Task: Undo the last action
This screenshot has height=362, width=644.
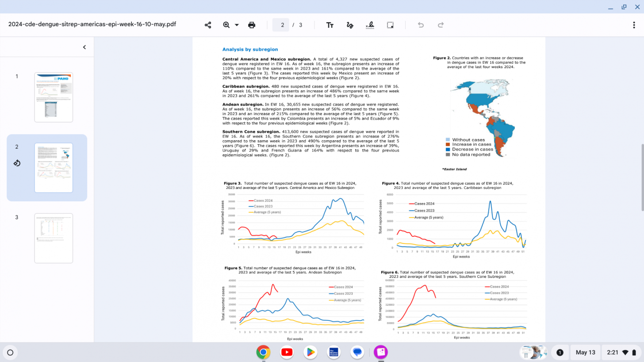Action: tap(421, 25)
